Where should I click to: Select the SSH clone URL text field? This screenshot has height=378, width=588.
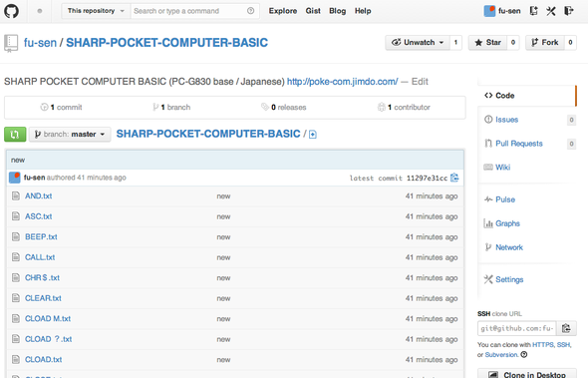[x=517, y=328]
